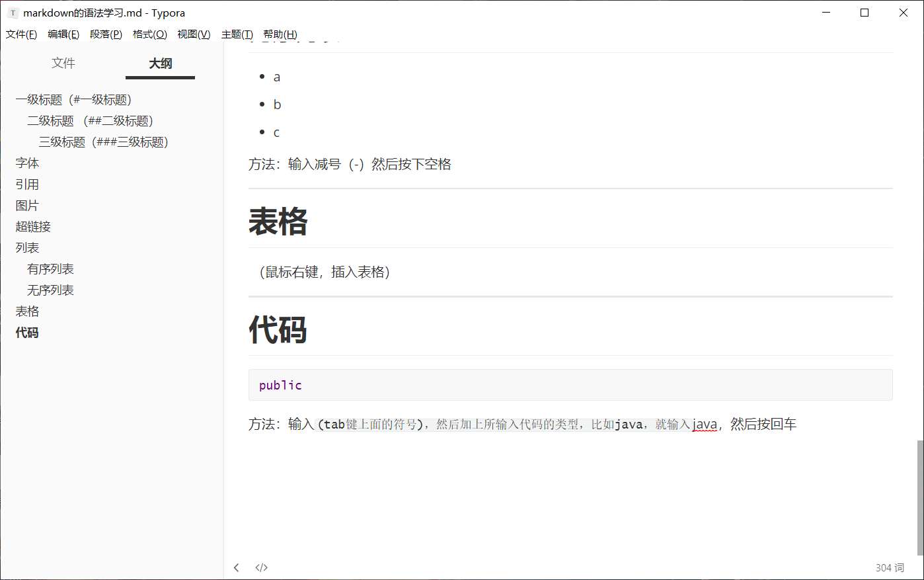Click the paragraph 方法：输入减号 (-) 然后按下空格
The height and width of the screenshot is (580, 924).
click(x=350, y=164)
